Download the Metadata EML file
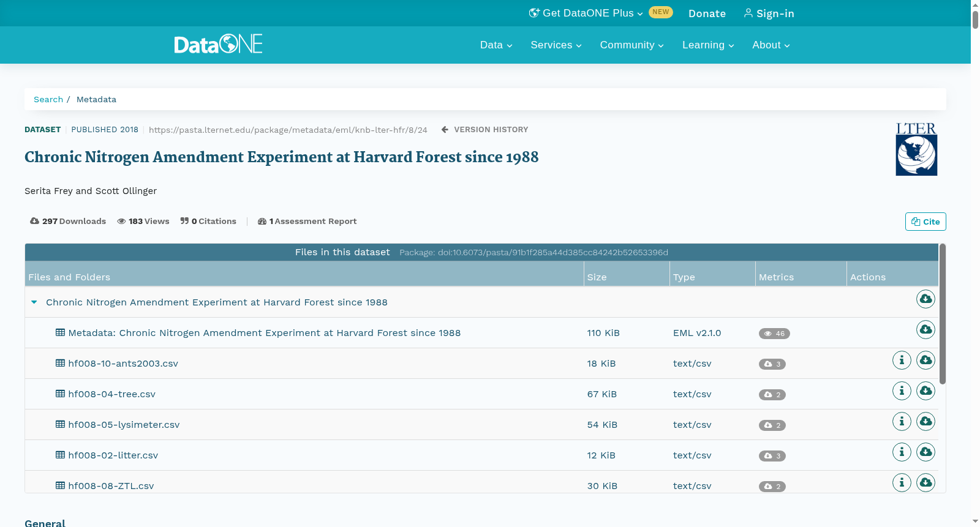The image size is (980, 527). [925, 330]
